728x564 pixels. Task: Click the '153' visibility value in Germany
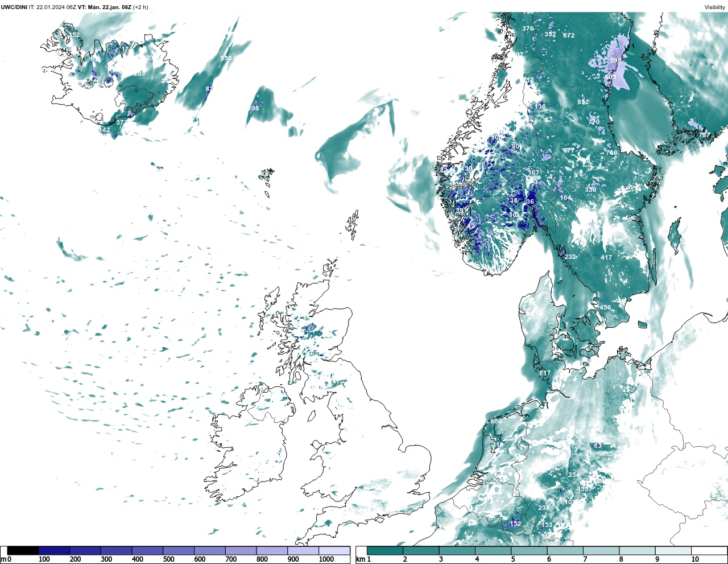[x=547, y=525]
